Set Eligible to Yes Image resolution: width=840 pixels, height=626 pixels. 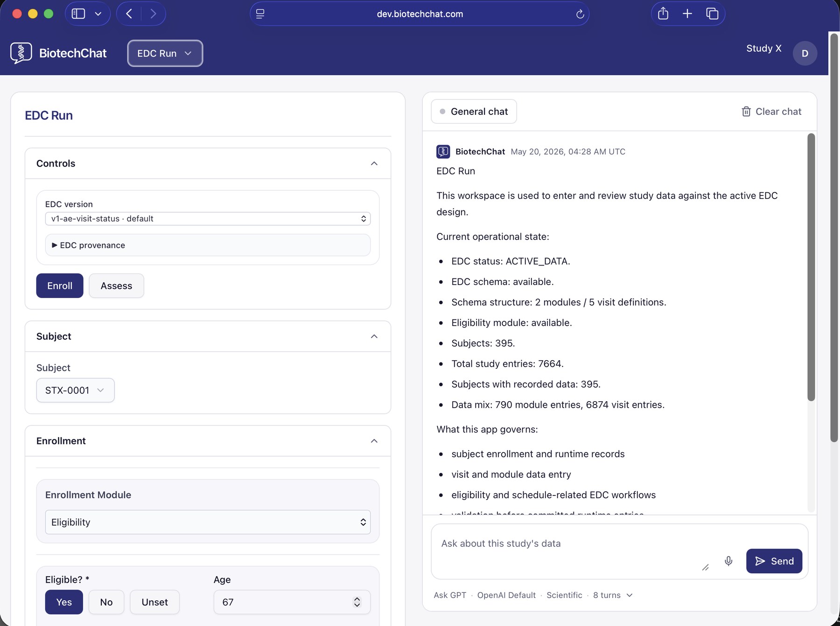coord(64,602)
